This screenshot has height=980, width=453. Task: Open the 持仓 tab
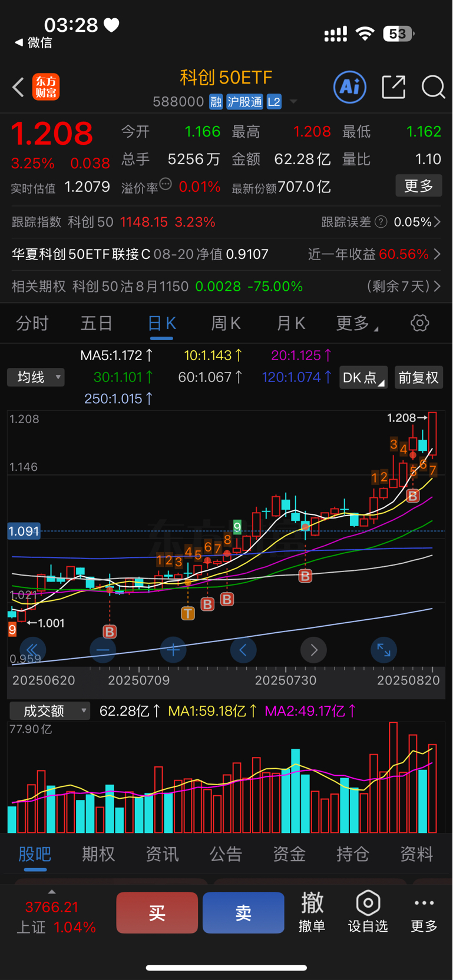[x=353, y=854]
